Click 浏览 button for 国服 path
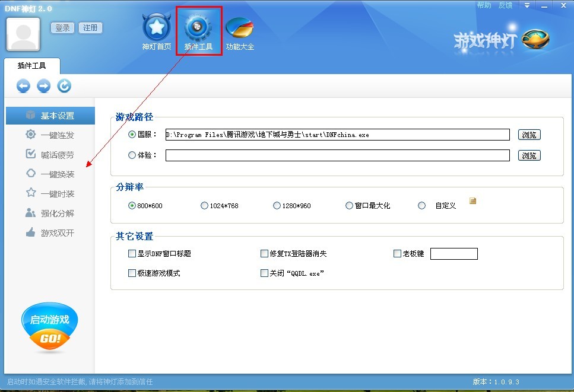Screen dimensions: 574x392 [529, 135]
